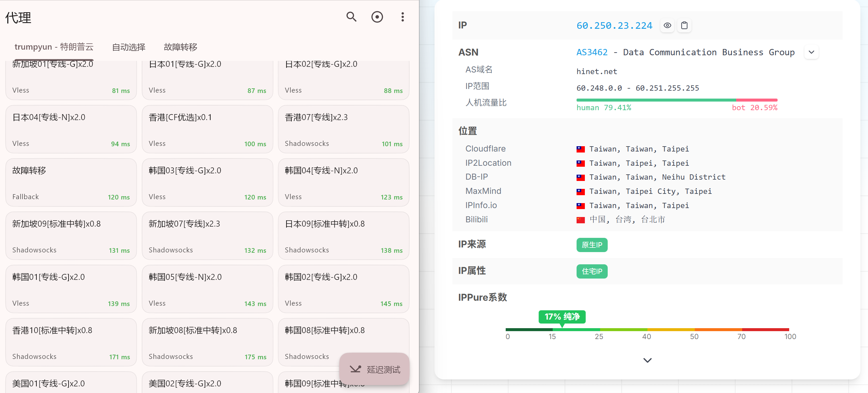The width and height of the screenshot is (868, 393).
Task: Expand the ASN details dropdown chevron
Action: [811, 53]
